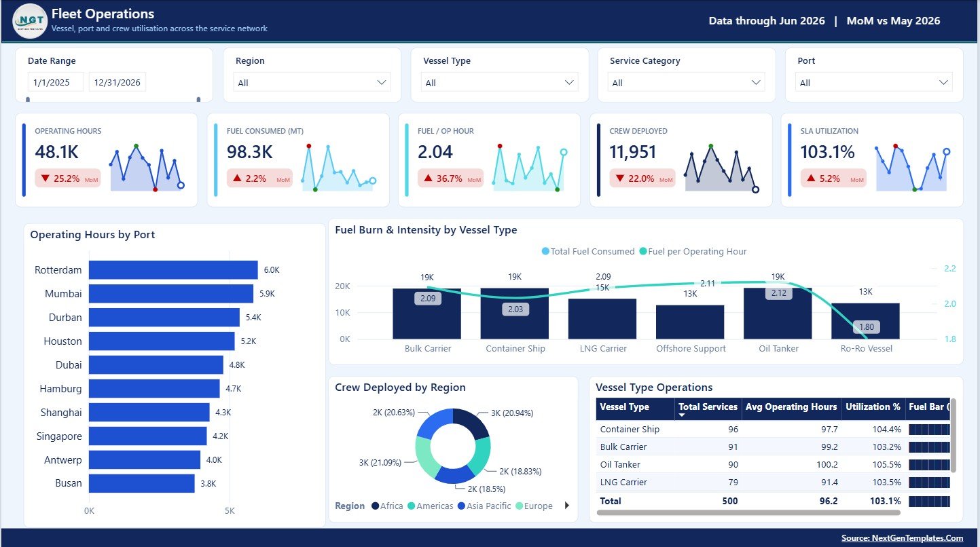Viewport: 980px width, 547px height.
Task: Click the Fuel / Op Hour sparkline chart
Action: click(x=530, y=168)
